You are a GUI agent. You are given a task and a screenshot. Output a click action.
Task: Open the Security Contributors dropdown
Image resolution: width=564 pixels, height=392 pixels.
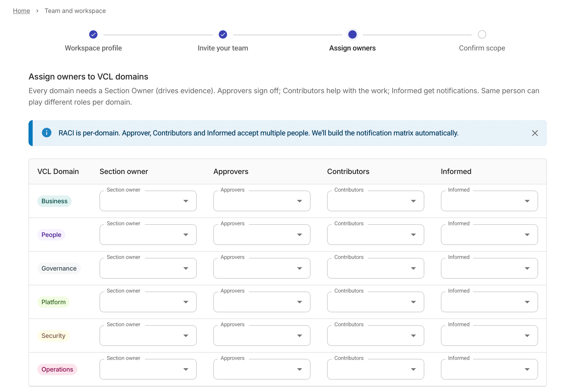click(x=376, y=336)
